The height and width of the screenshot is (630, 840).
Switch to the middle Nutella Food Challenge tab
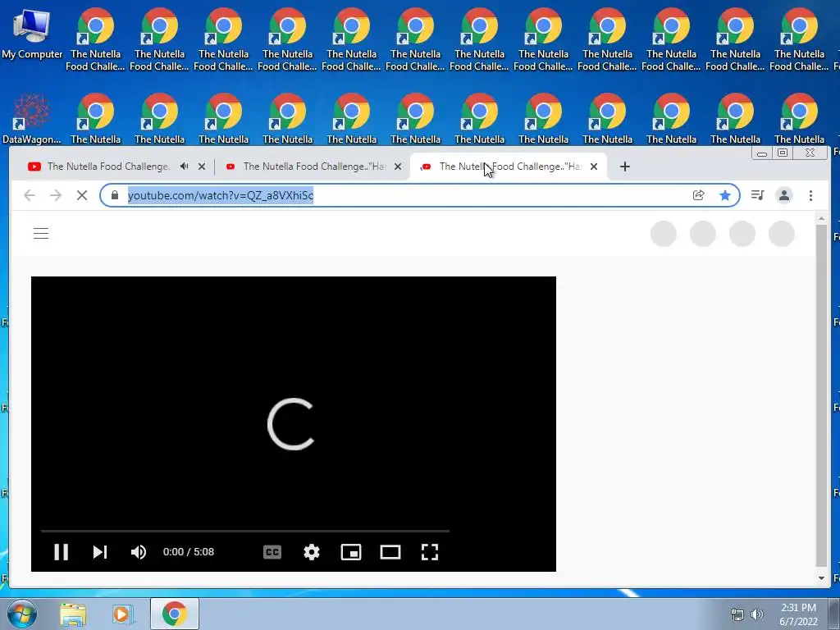point(314,167)
